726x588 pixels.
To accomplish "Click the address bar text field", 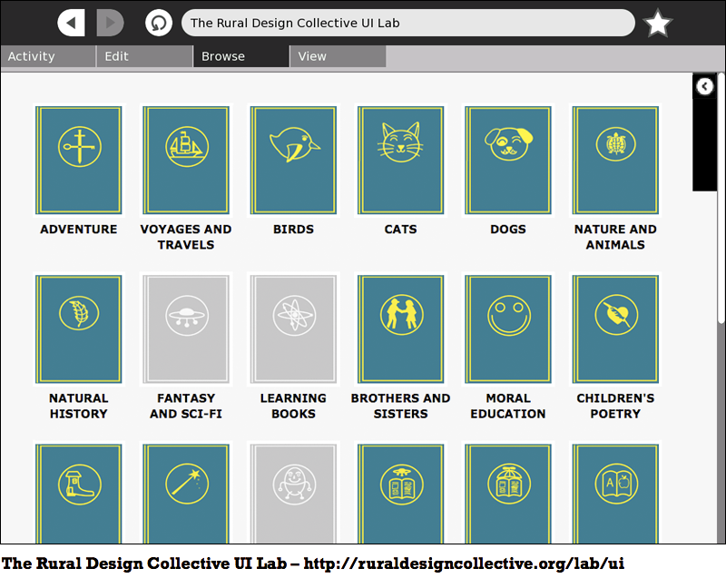I will 408,23.
